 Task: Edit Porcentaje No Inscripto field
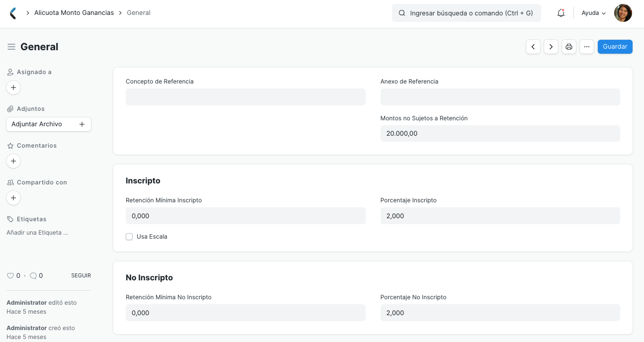pyautogui.click(x=500, y=313)
